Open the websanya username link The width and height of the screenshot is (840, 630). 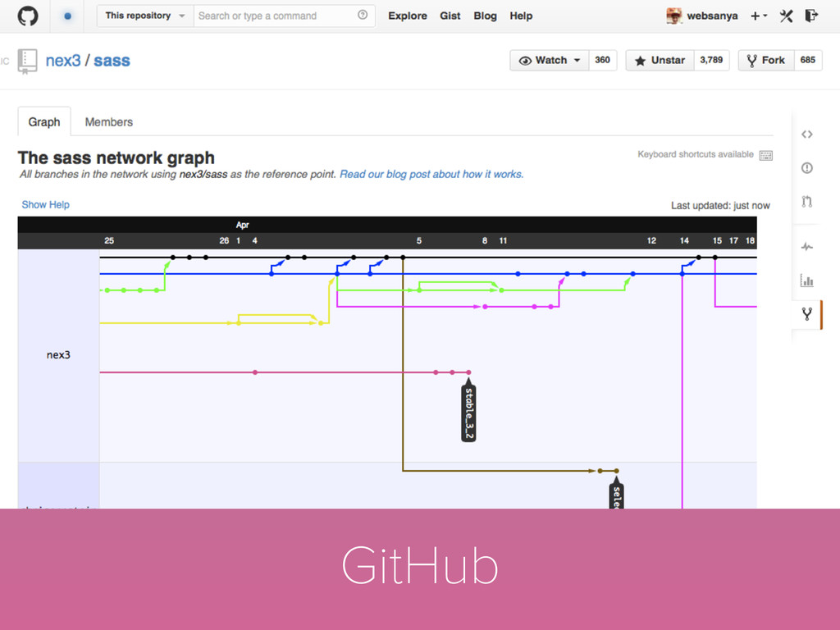(712, 16)
